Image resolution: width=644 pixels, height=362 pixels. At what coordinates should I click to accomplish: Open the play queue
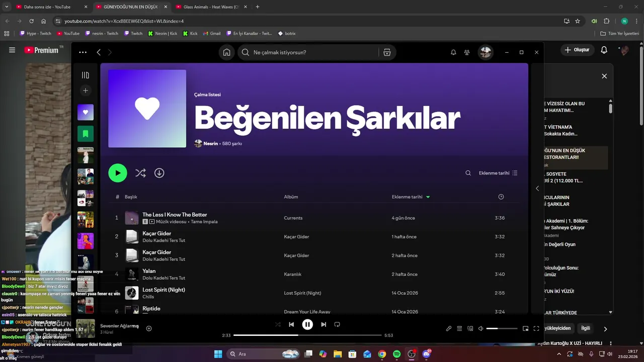coord(459,328)
